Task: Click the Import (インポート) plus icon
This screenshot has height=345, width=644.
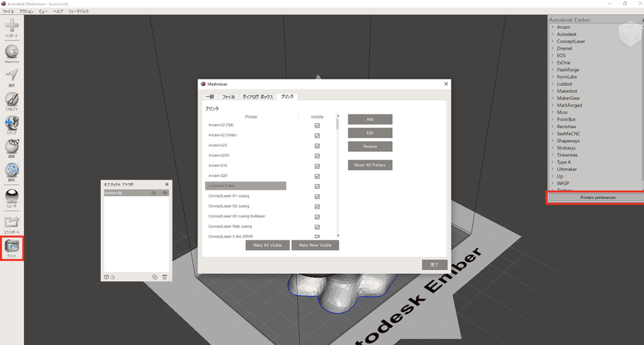Action: pyautogui.click(x=11, y=26)
